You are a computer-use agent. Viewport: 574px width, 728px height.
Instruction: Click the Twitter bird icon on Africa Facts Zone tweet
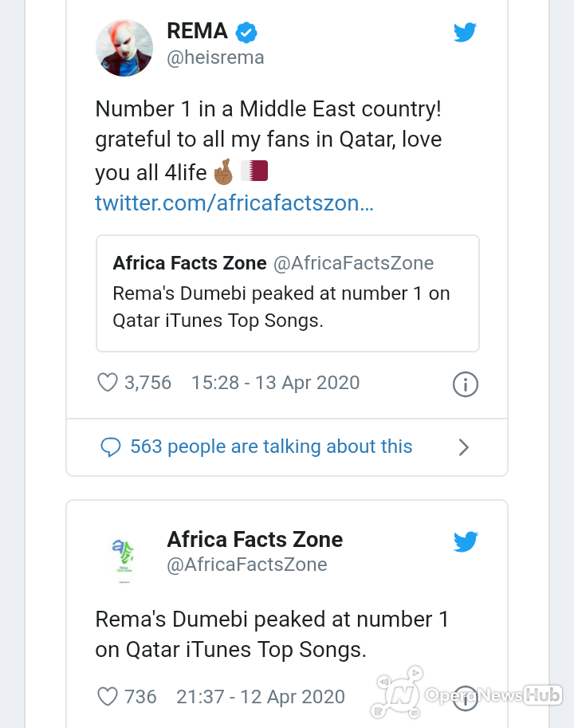pyautogui.click(x=466, y=541)
